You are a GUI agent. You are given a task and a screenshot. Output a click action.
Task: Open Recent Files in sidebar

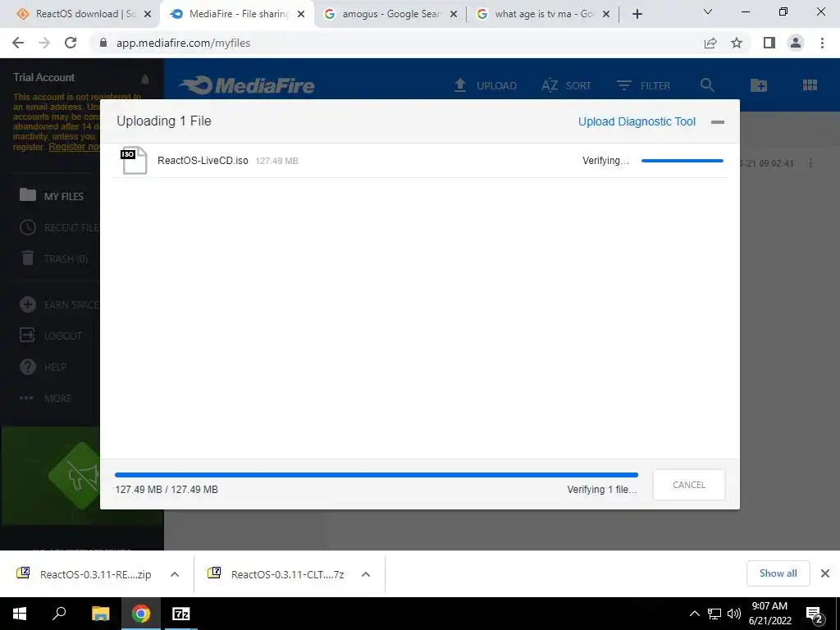59,228
